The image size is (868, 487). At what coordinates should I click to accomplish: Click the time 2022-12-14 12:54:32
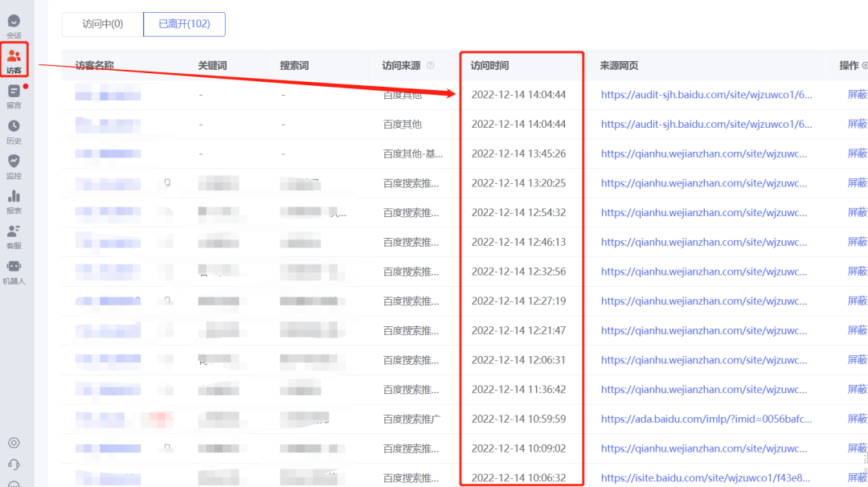[518, 212]
